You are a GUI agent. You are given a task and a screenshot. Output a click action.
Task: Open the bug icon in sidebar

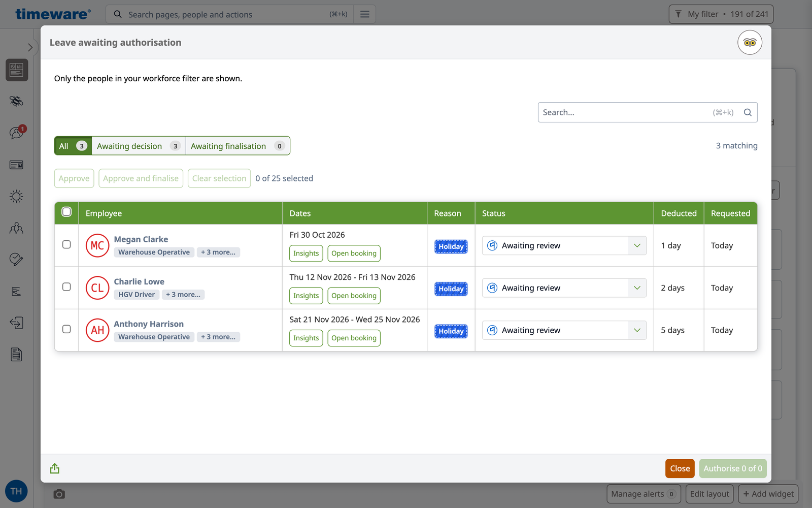pos(17,101)
